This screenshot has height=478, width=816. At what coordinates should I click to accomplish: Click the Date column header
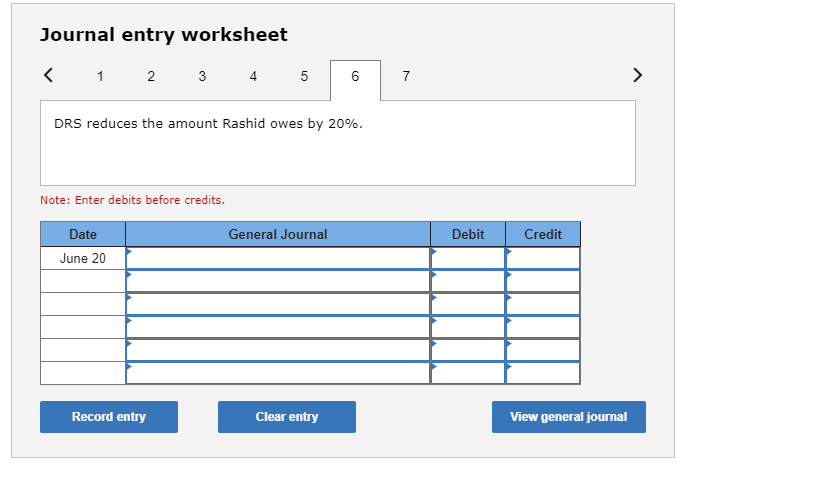[x=83, y=234]
